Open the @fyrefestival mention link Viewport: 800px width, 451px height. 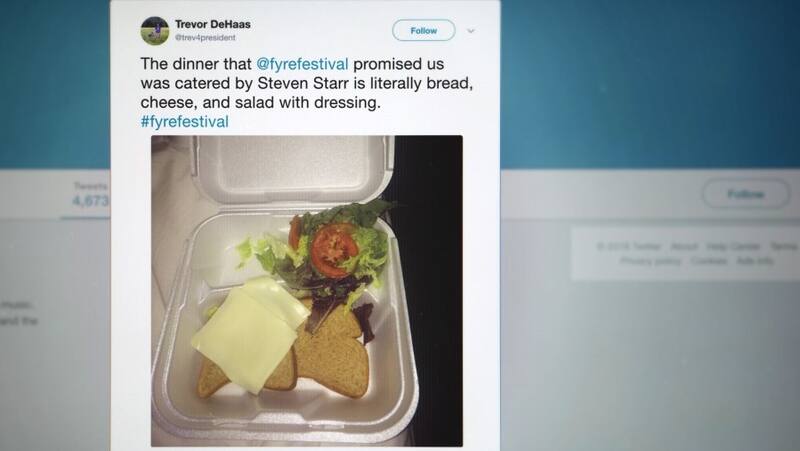(302, 64)
